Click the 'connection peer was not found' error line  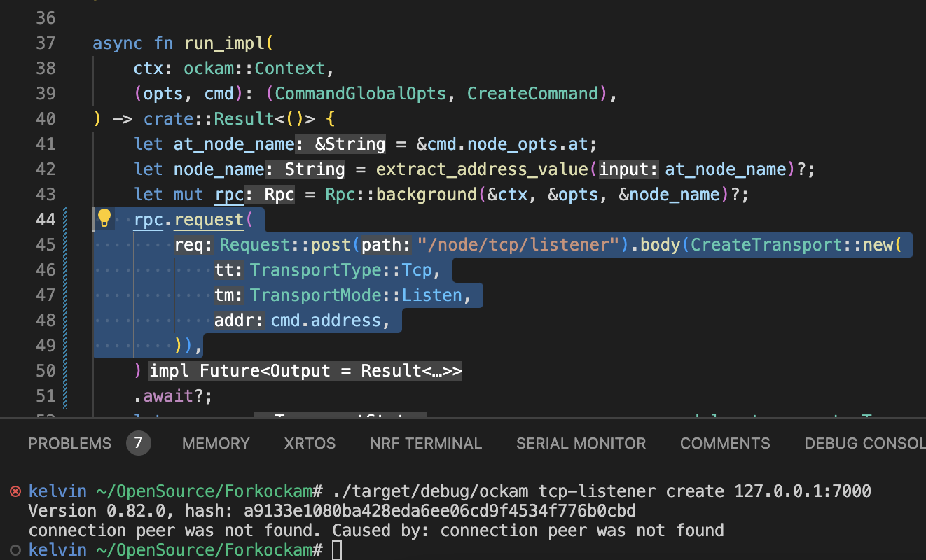(x=376, y=531)
